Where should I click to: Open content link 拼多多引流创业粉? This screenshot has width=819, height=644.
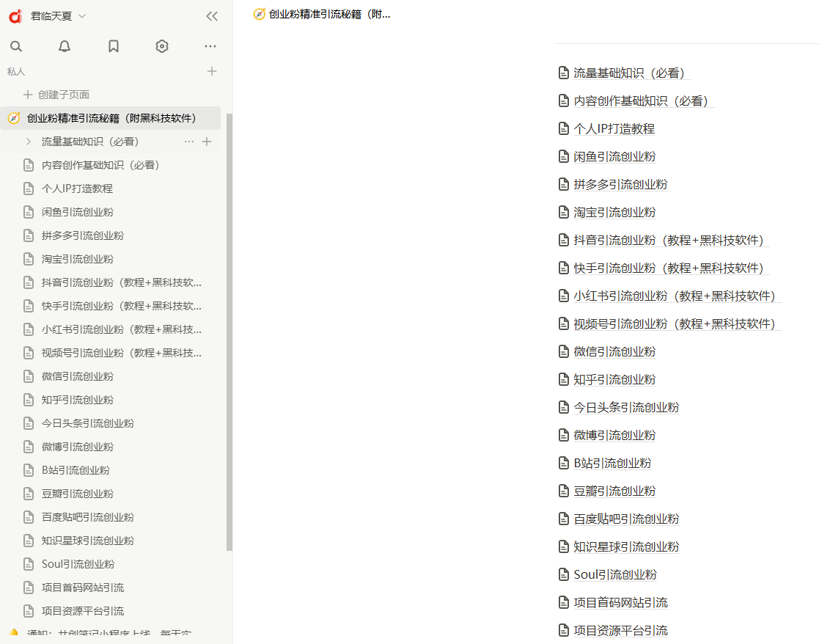[x=620, y=184]
